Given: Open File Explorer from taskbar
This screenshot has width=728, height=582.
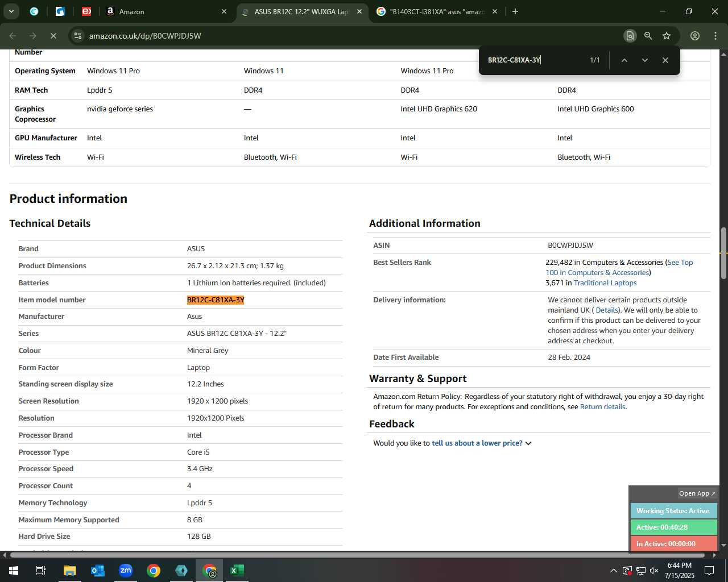Looking at the screenshot, I should (69, 570).
